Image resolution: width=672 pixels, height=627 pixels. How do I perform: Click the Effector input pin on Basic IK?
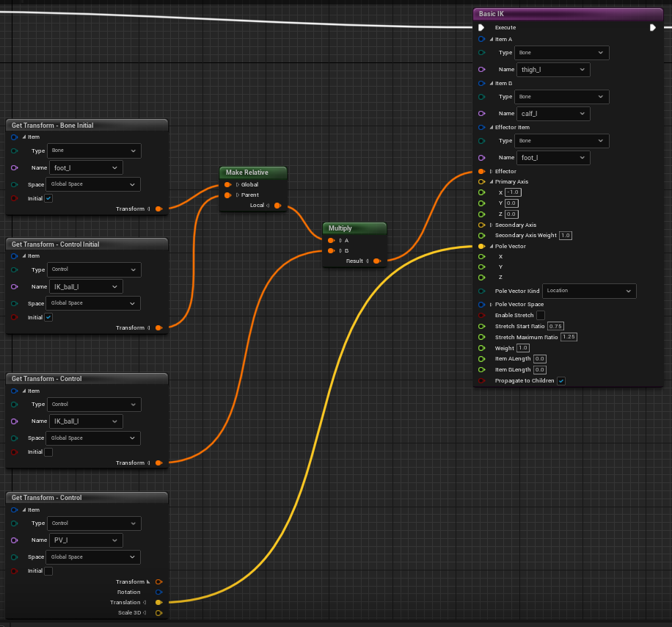tap(481, 171)
